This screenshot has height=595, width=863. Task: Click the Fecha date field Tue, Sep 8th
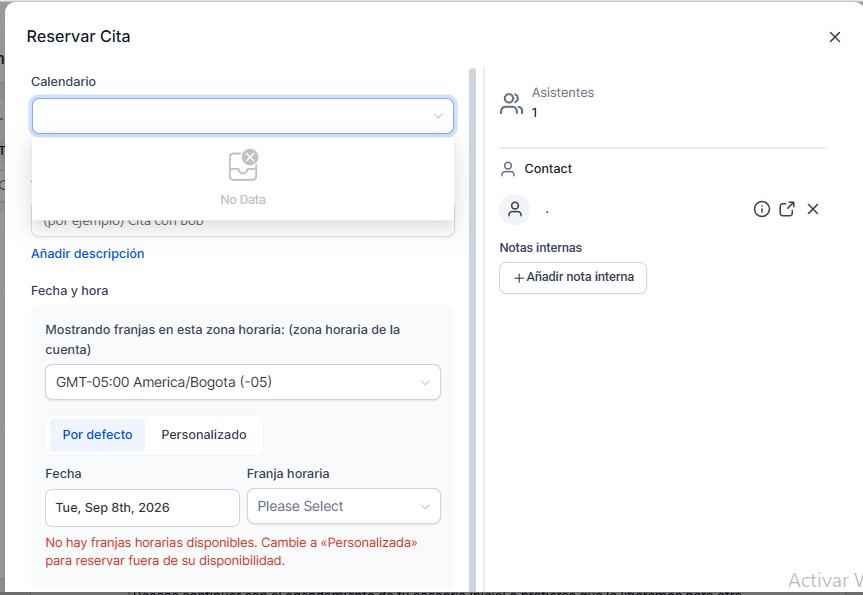(x=142, y=507)
